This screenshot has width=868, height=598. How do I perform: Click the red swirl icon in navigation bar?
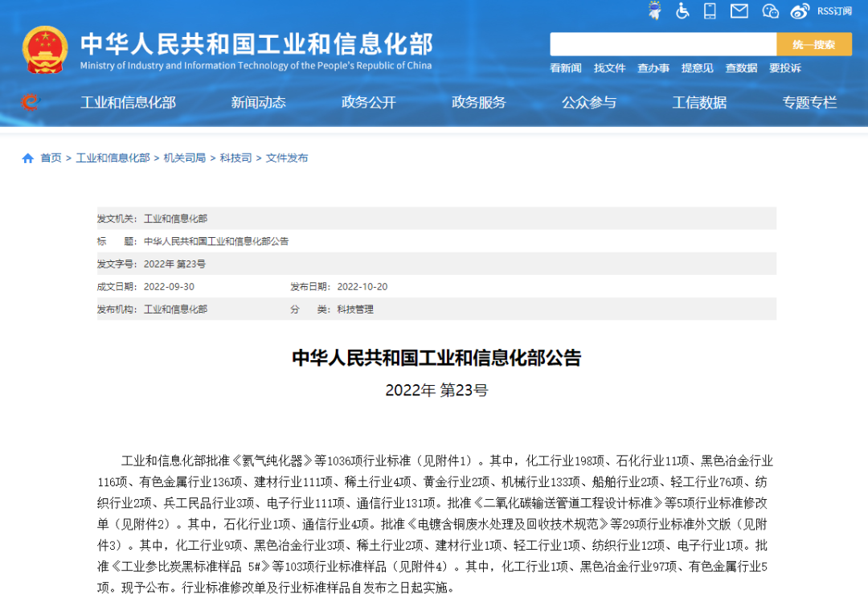(x=30, y=102)
